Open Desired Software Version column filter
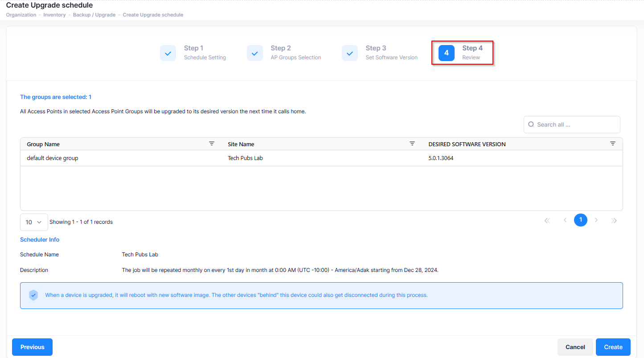The width and height of the screenshot is (644, 358). (x=613, y=144)
